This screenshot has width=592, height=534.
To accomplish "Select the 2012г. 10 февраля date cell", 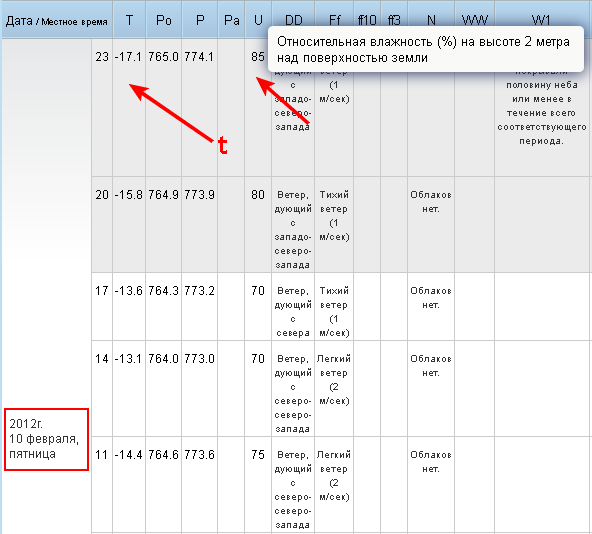I will point(46,439).
